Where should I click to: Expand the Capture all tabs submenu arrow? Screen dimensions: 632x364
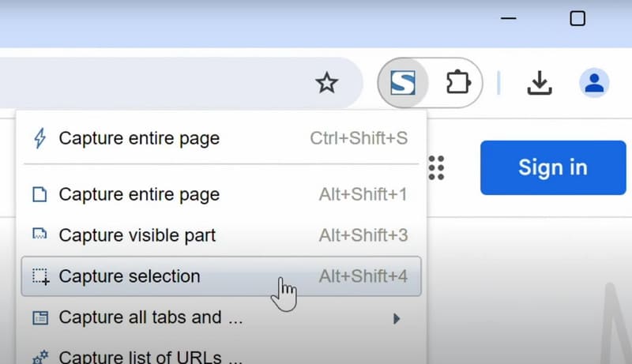397,319
